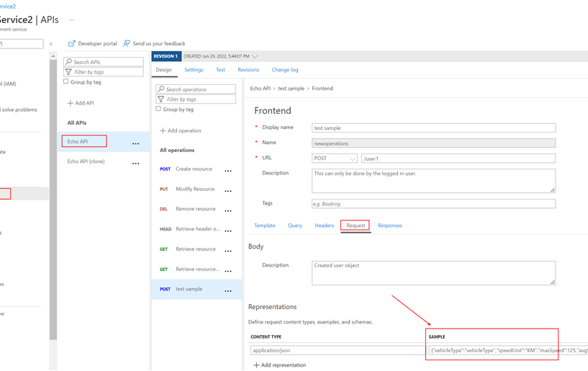Collapse the sidebar with double chevron
Viewport: 588px width, 371px height.
(51, 44)
